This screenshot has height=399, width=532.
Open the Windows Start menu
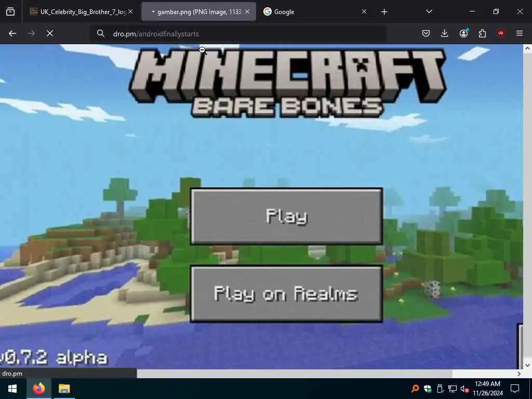click(12, 389)
